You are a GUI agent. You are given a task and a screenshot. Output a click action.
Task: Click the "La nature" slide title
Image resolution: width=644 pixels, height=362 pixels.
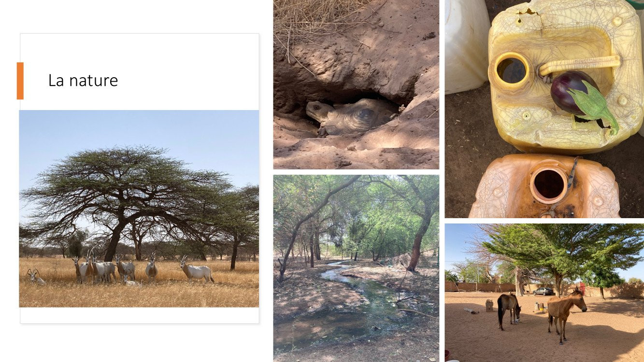83,80
